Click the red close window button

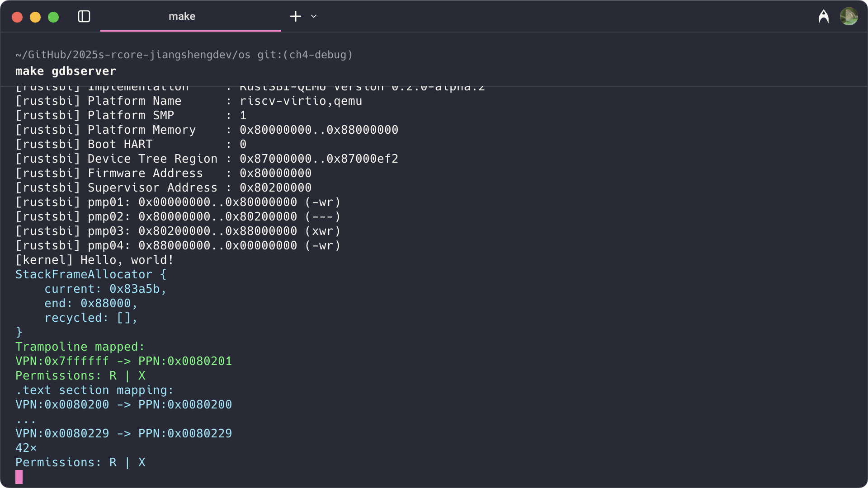(17, 17)
